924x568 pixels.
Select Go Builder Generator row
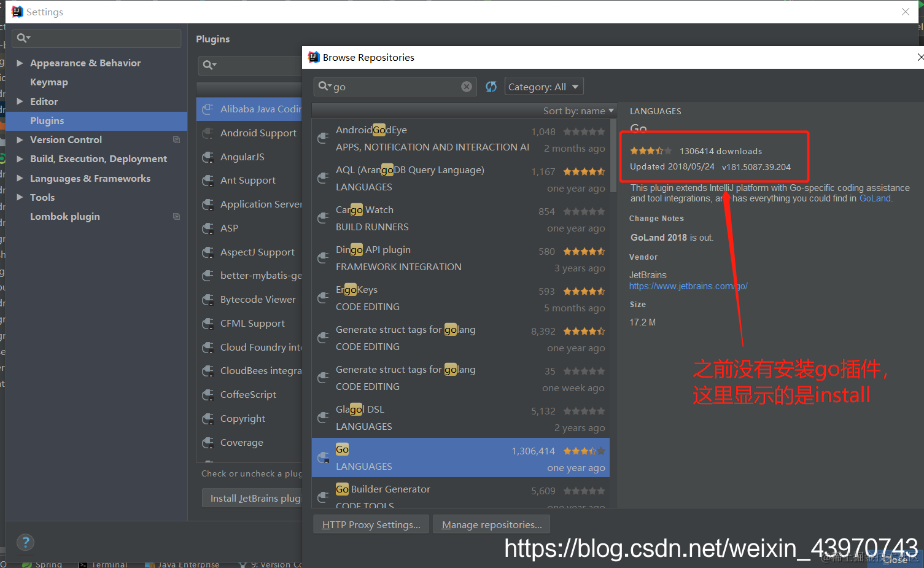(x=460, y=493)
